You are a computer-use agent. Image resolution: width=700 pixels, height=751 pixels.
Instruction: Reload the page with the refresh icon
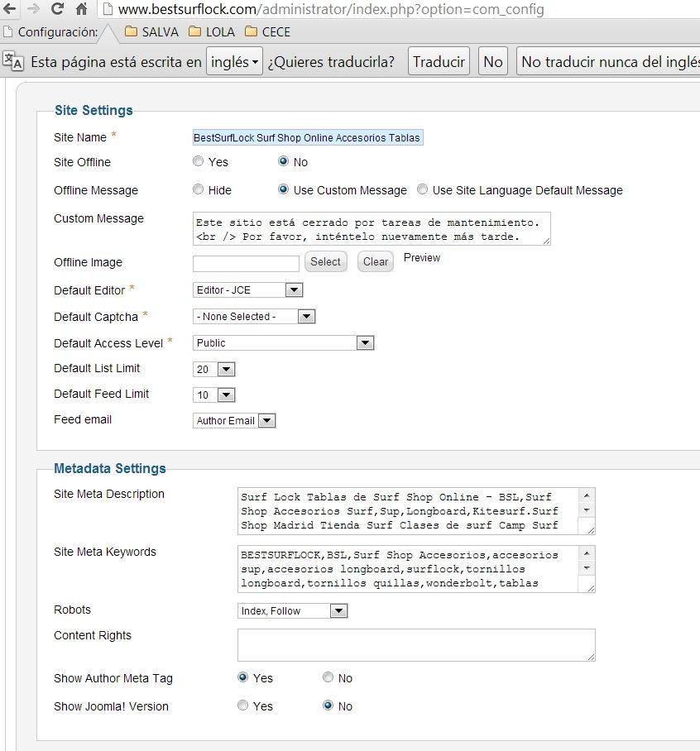click(57, 8)
